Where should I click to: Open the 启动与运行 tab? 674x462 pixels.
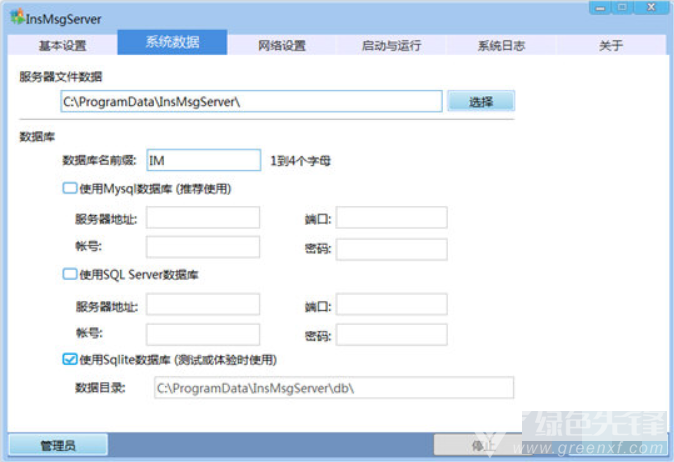(391, 45)
